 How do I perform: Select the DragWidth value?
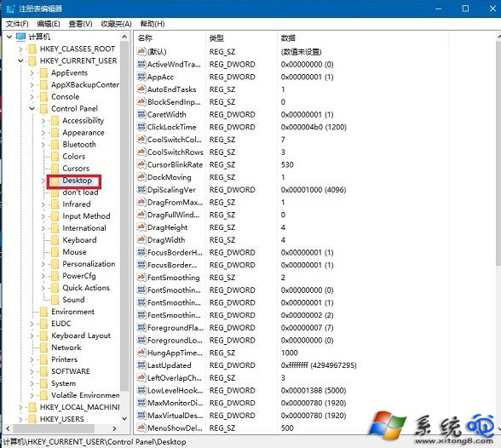pos(166,240)
